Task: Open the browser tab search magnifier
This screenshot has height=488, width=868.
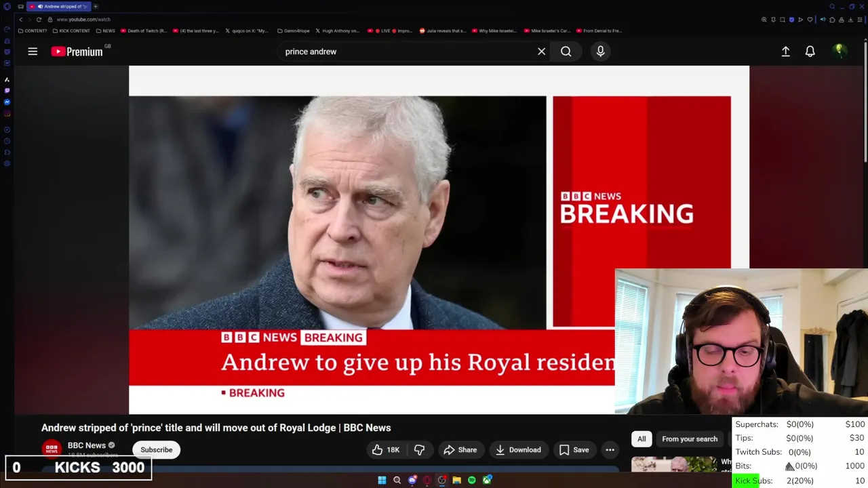Action: pos(832,6)
